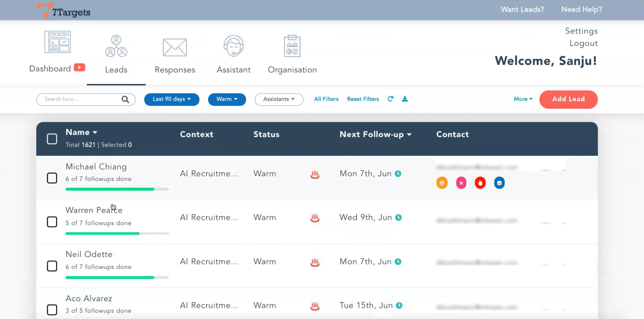Screen dimensions: 644x319
Task: Expand the Warm status filter dropdown
Action: click(x=227, y=99)
